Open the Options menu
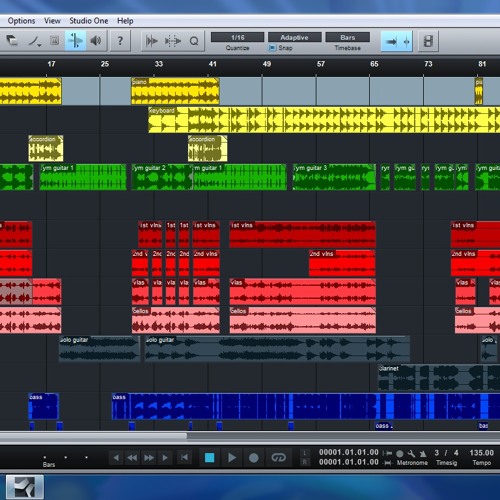This screenshot has height=500, width=500. [x=21, y=21]
